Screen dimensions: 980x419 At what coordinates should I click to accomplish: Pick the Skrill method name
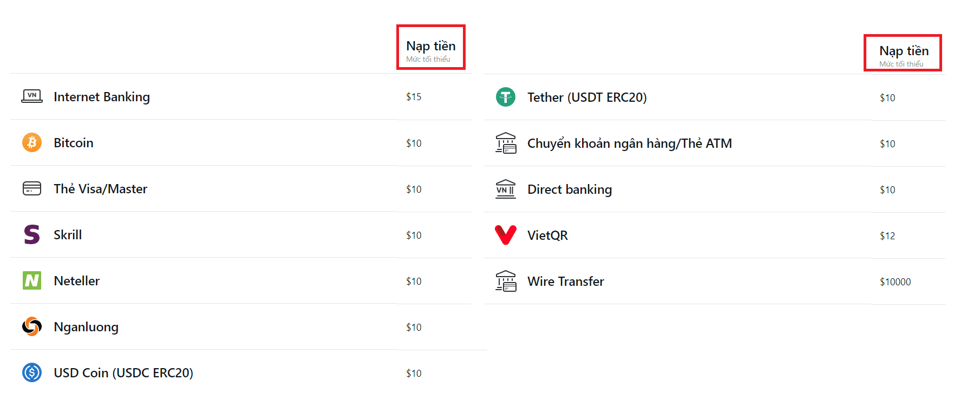(x=68, y=235)
